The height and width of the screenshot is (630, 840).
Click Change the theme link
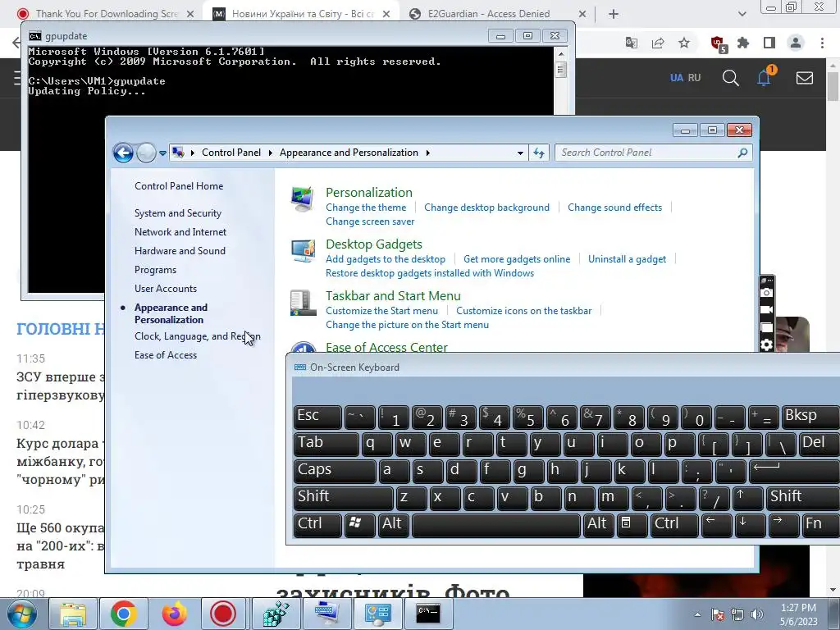point(366,208)
